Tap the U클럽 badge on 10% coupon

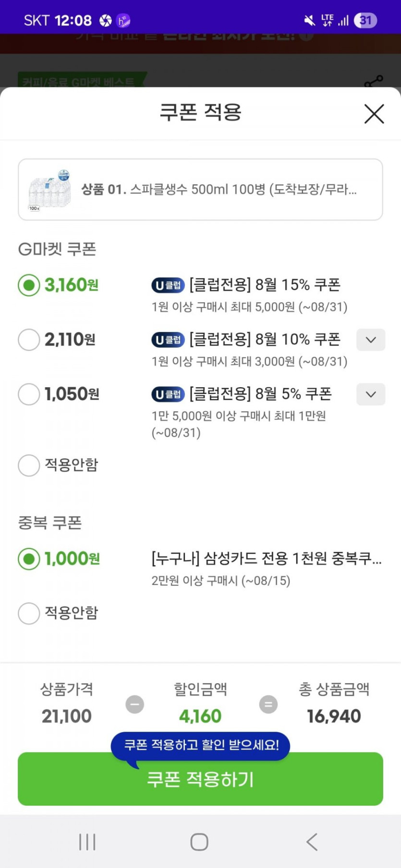pos(168,340)
